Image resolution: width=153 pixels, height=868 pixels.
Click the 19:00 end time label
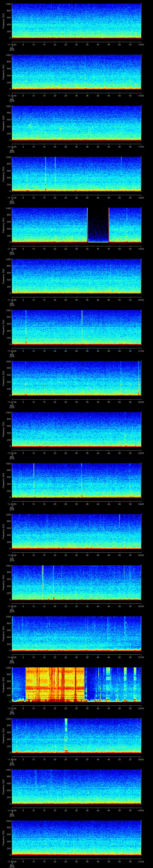141,249
